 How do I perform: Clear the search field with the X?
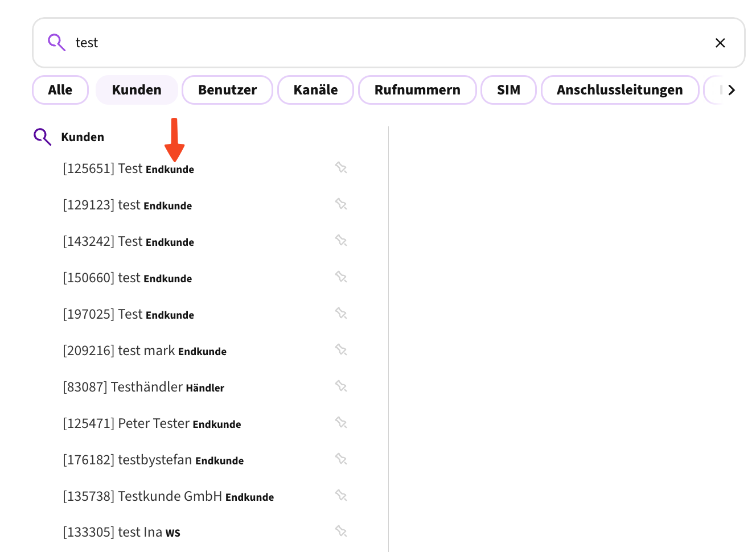point(720,43)
